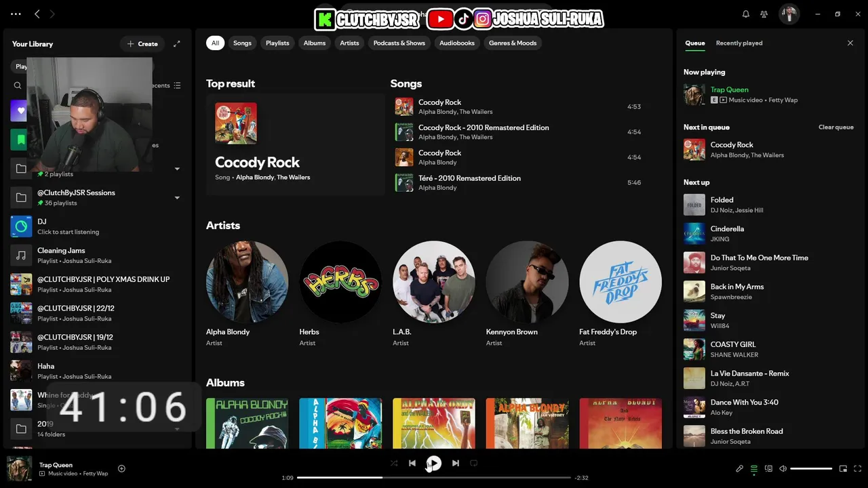This screenshot has width=868, height=488.
Task: Go back with the left arrow
Action: (37, 14)
